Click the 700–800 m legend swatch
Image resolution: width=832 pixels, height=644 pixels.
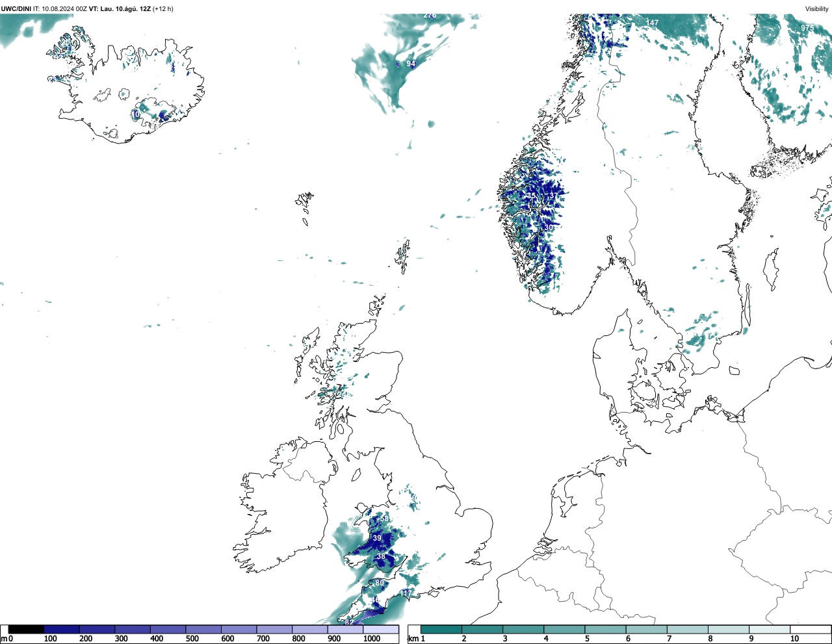coord(274,629)
